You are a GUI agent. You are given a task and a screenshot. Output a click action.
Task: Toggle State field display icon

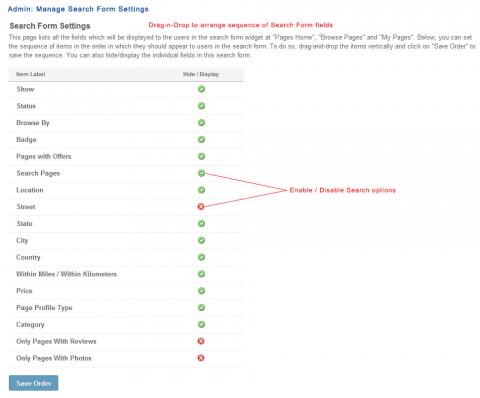click(x=201, y=224)
